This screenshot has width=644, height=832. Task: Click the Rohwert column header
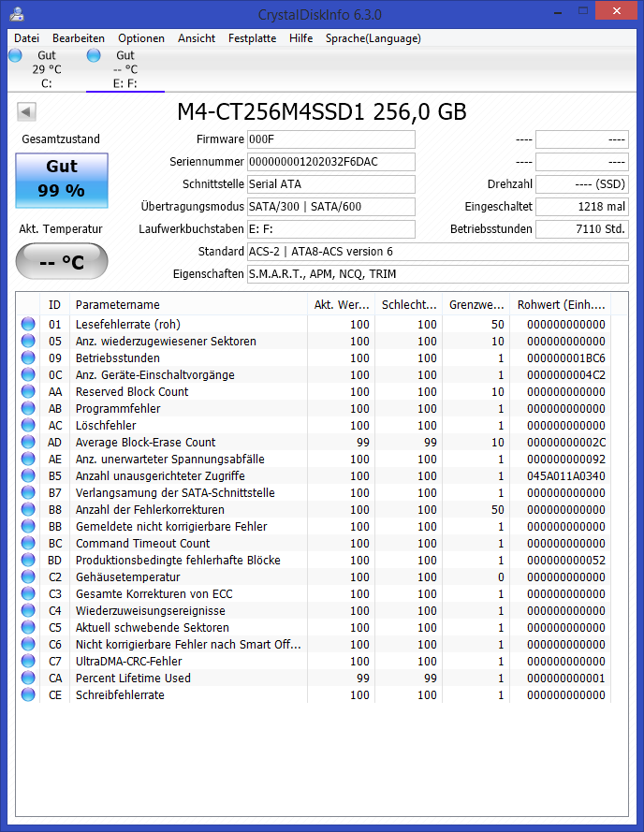coord(561,304)
